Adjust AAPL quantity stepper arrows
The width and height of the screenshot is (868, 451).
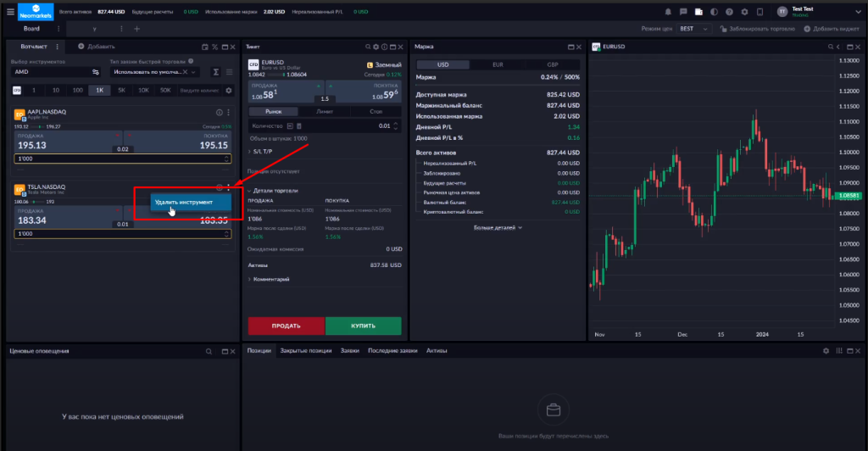[226, 159]
